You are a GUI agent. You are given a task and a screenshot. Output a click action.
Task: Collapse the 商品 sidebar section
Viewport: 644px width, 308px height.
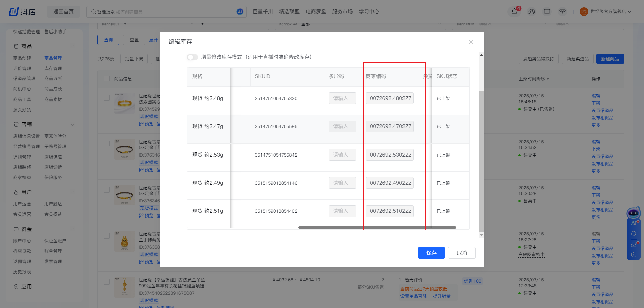pos(72,46)
